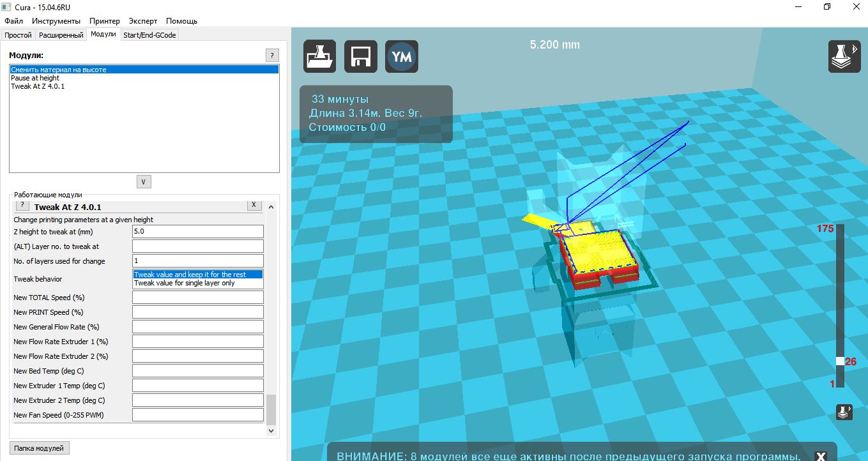Select 'Tweak At Z 4.0.1' in modules list

[x=38, y=86]
